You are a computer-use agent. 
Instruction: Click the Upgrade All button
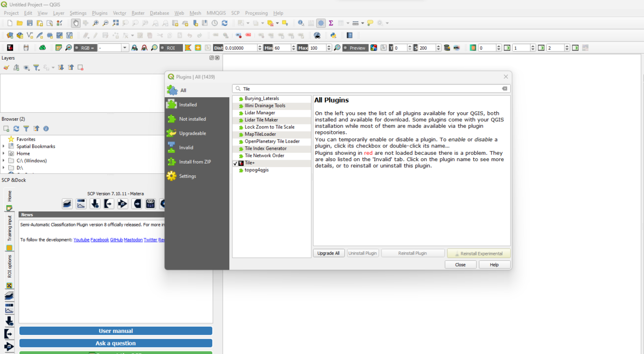point(329,252)
